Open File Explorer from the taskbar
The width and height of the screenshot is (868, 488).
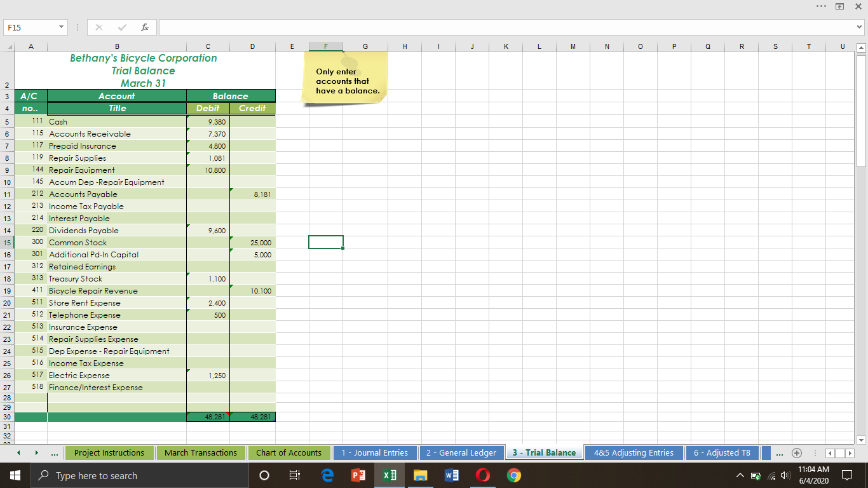(x=420, y=475)
